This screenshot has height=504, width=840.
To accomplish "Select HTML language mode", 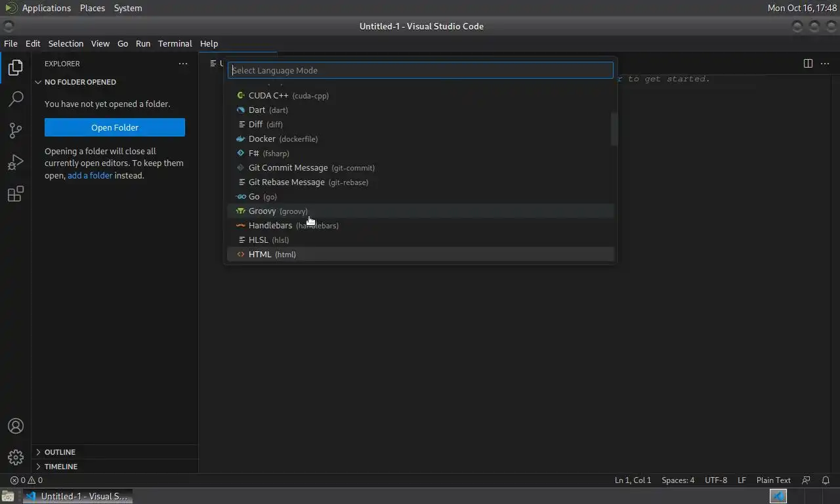I will tap(420, 254).
